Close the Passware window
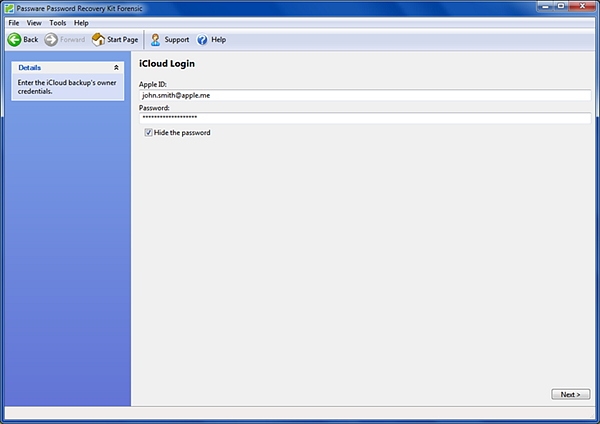 pyautogui.click(x=582, y=7)
